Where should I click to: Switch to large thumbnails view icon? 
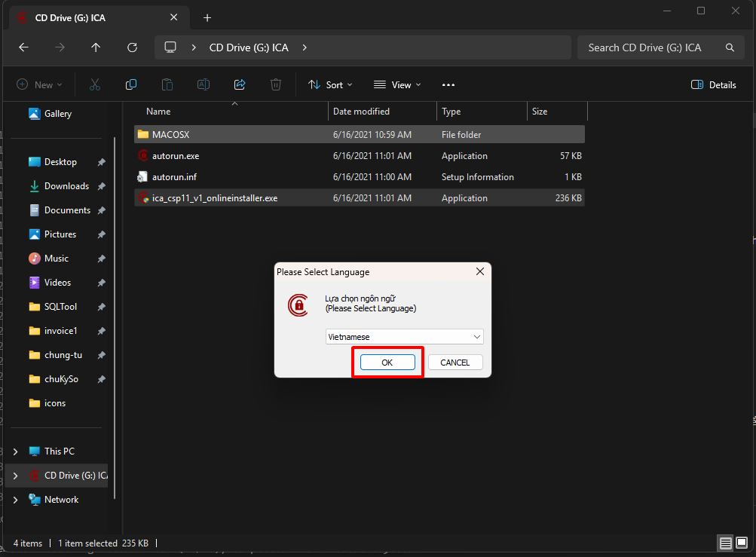coord(742,543)
